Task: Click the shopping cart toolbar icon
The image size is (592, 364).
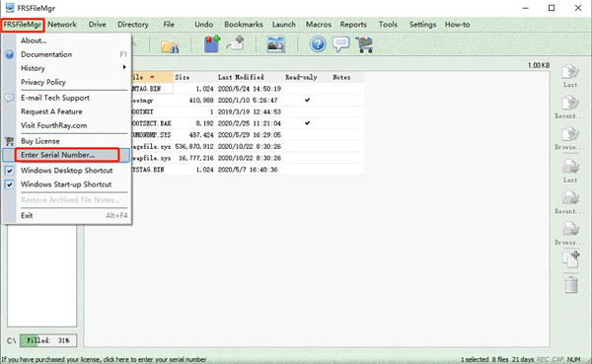Action: 364,44
